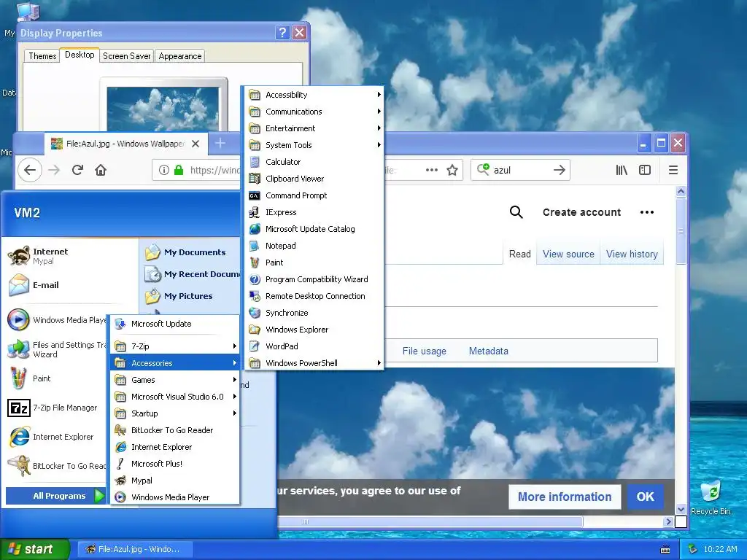
Task: Click the azul search field
Action: tap(520, 170)
